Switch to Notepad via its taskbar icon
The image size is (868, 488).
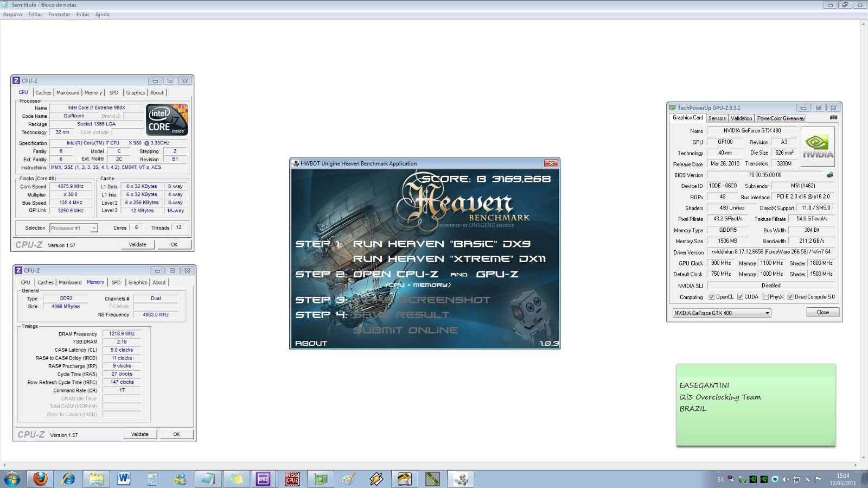click(x=208, y=479)
